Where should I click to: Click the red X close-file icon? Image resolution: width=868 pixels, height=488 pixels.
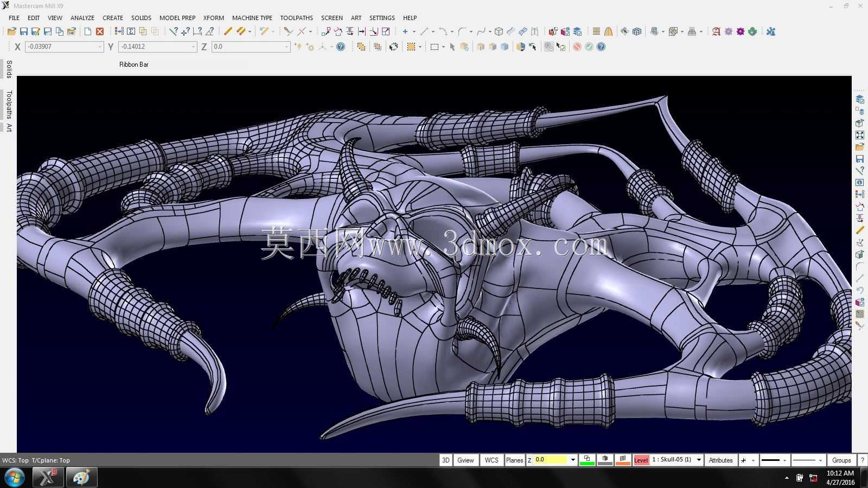point(100,31)
